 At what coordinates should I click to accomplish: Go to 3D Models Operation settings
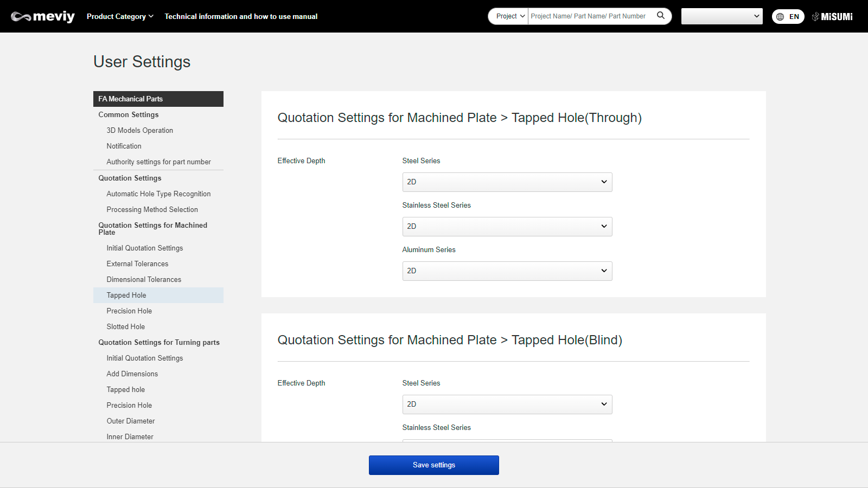pos(139,131)
